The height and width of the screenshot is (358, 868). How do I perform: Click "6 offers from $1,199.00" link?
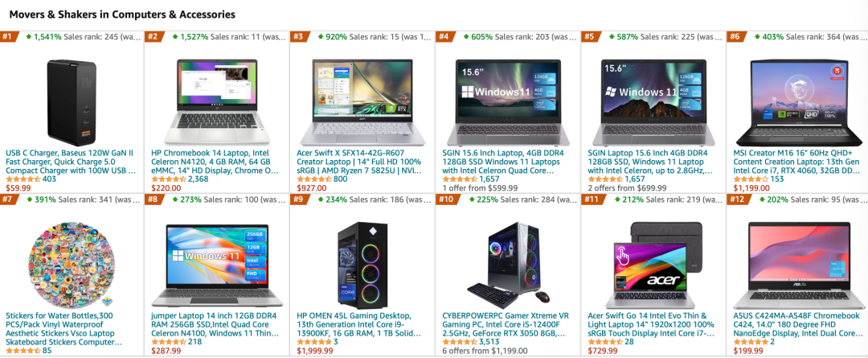coord(485,351)
